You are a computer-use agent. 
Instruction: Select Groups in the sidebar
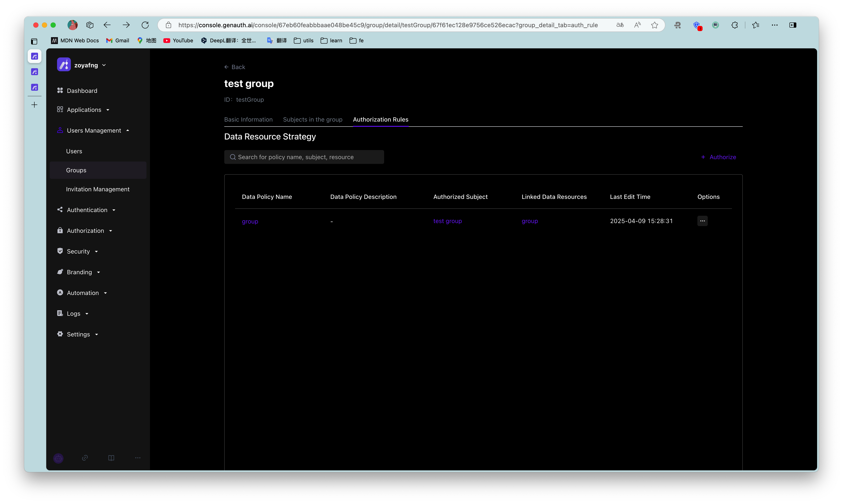(98, 170)
